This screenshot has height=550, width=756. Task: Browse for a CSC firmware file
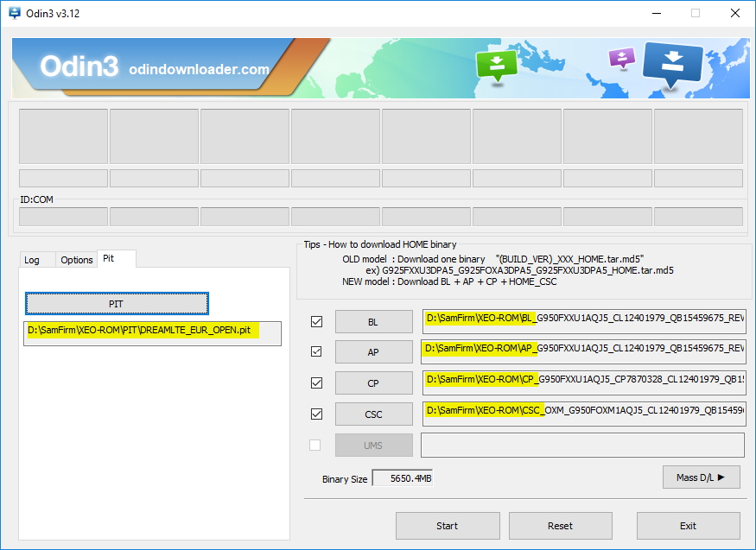point(373,414)
